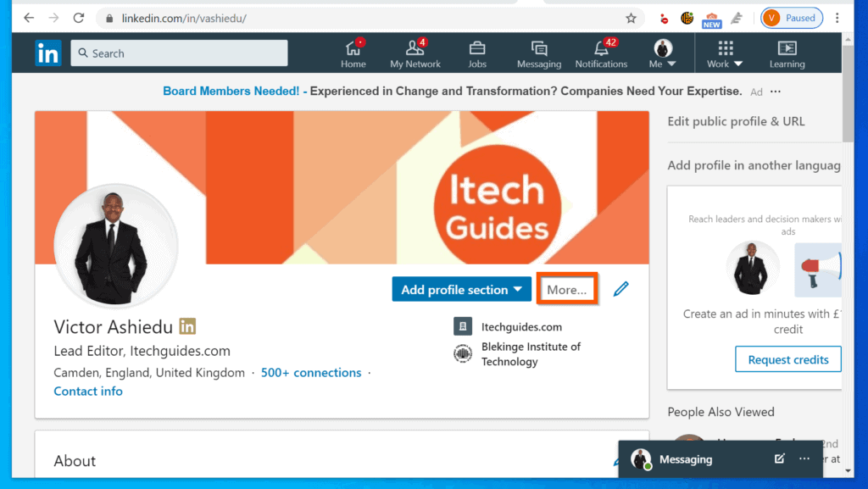
Task: Reload the page with the browser refresh icon
Action: [x=78, y=17]
